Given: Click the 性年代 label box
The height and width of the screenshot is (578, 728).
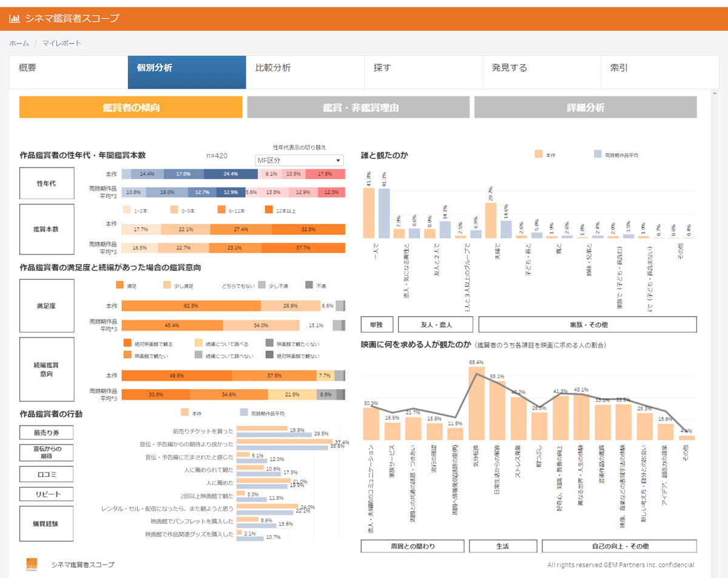Looking at the screenshot, I should (47, 183).
